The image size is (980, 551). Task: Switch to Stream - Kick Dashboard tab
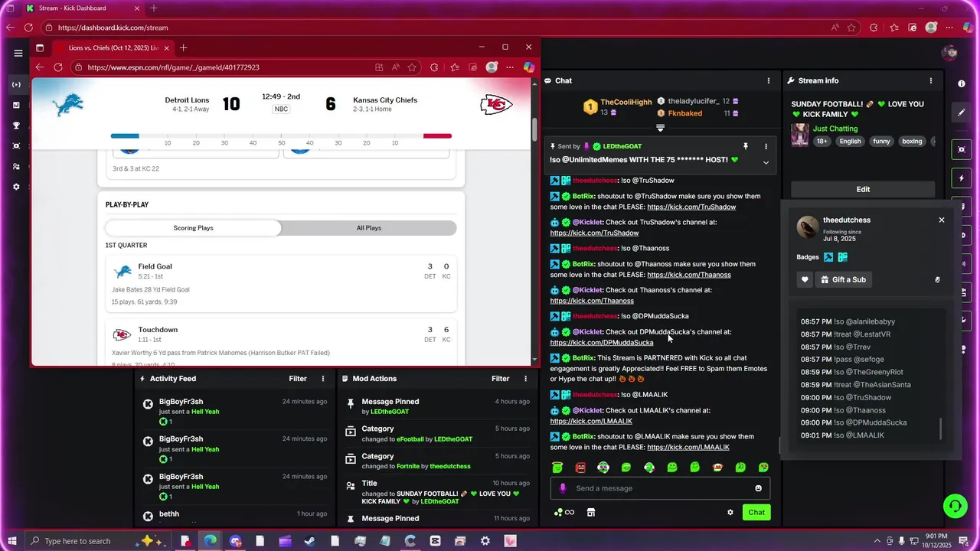81,8
